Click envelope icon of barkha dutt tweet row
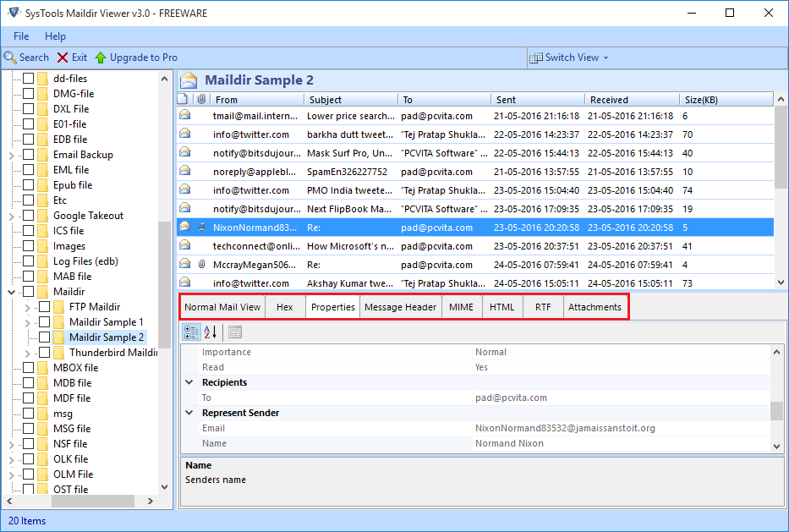Viewport: 789px width, 532px height. 184,134
